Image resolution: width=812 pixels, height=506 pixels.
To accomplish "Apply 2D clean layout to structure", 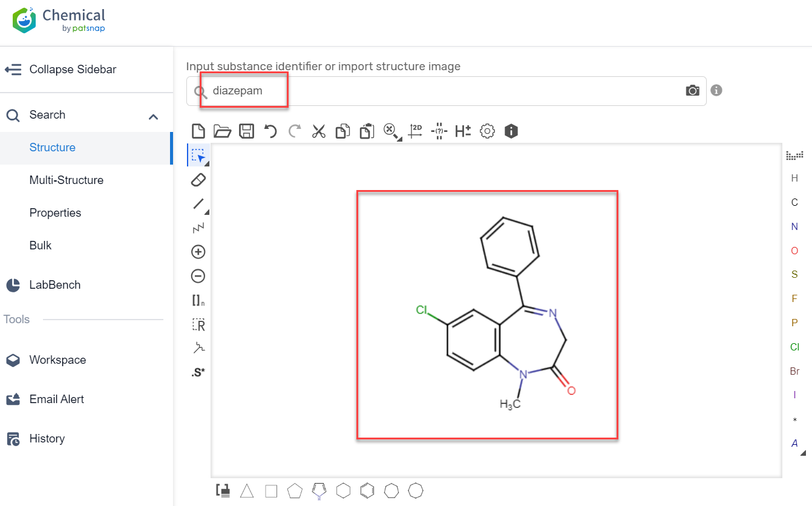I will 415,131.
